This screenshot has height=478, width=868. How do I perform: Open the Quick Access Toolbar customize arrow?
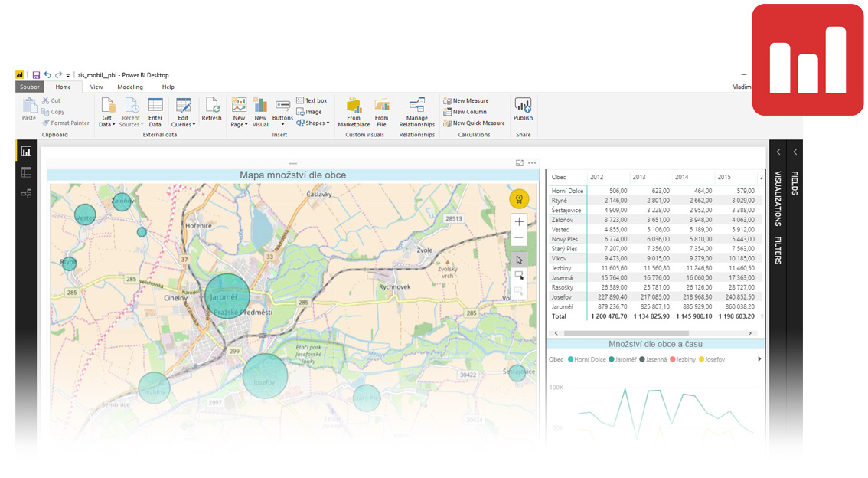[x=68, y=75]
